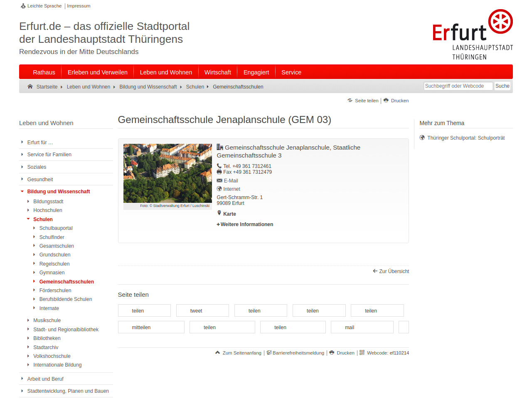The height and width of the screenshot is (399, 532).
Task: Click the Leichte Sprache icon
Action: coord(23,6)
